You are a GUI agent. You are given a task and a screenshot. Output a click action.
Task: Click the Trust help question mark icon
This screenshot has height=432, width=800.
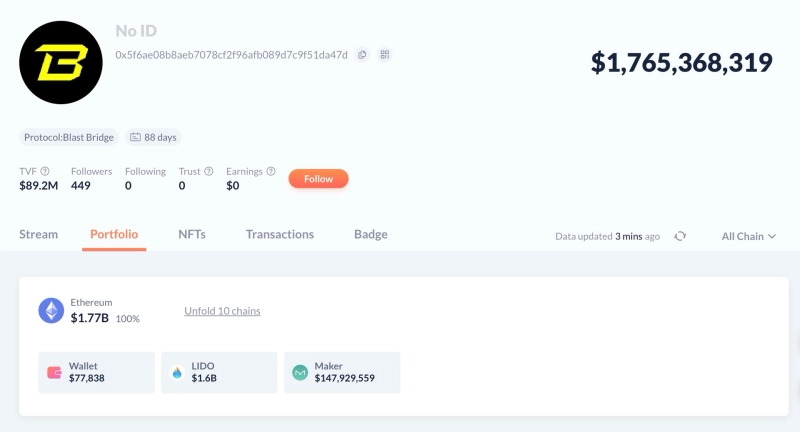pos(209,171)
